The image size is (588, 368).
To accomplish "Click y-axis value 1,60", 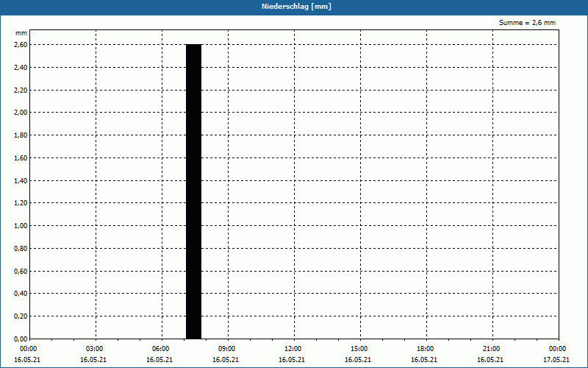I will [x=21, y=158].
